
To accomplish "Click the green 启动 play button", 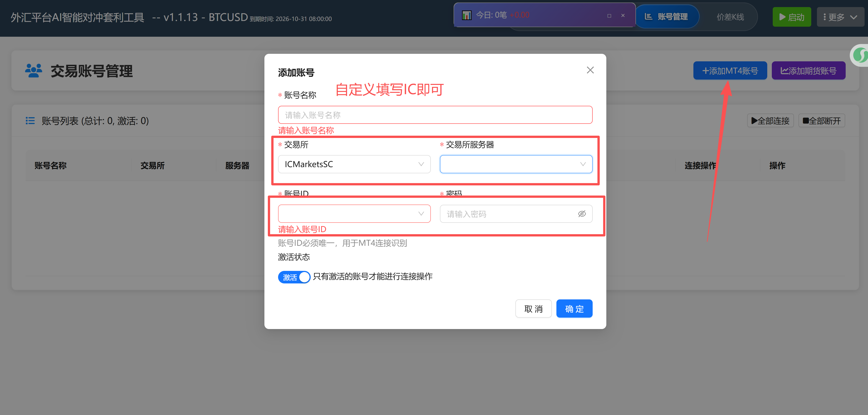I will point(791,17).
